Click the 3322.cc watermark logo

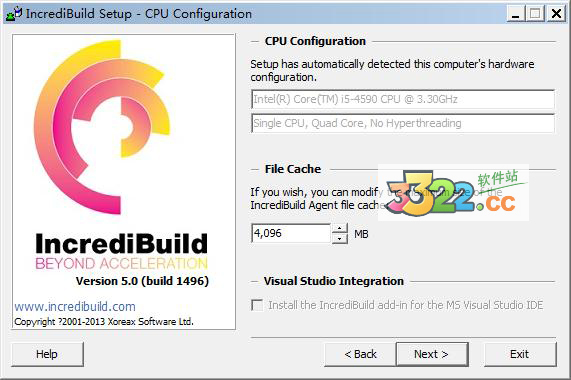(453, 193)
